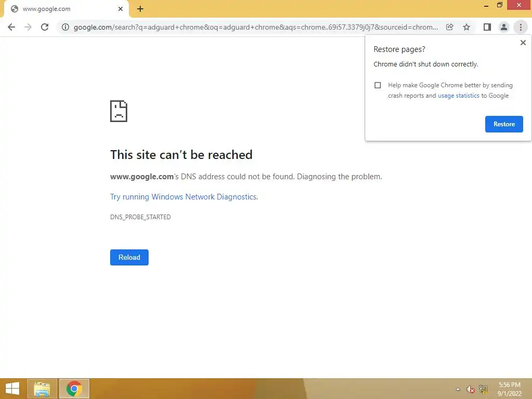Click the 'This site can't be reached' heading
The height and width of the screenshot is (399, 532).
click(181, 155)
